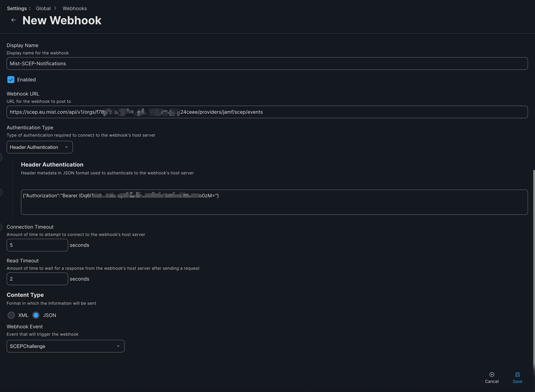Click the Read Timeout seconds field

coord(37,279)
